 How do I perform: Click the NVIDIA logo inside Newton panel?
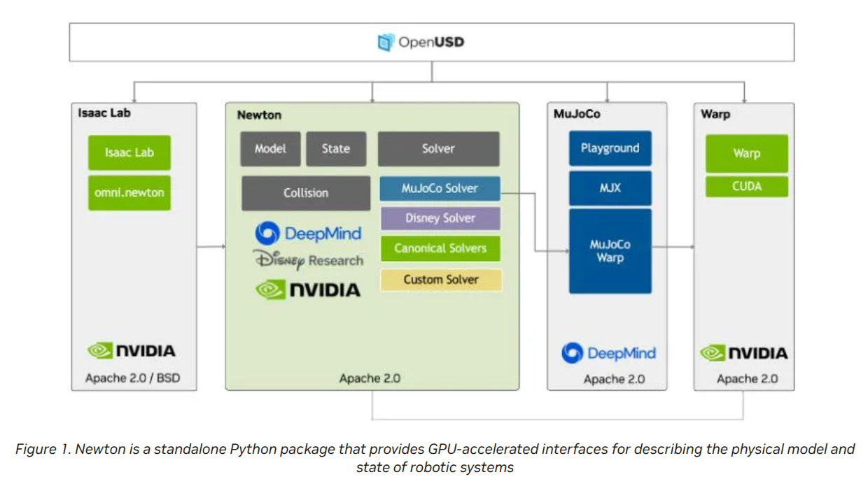pyautogui.click(x=308, y=290)
